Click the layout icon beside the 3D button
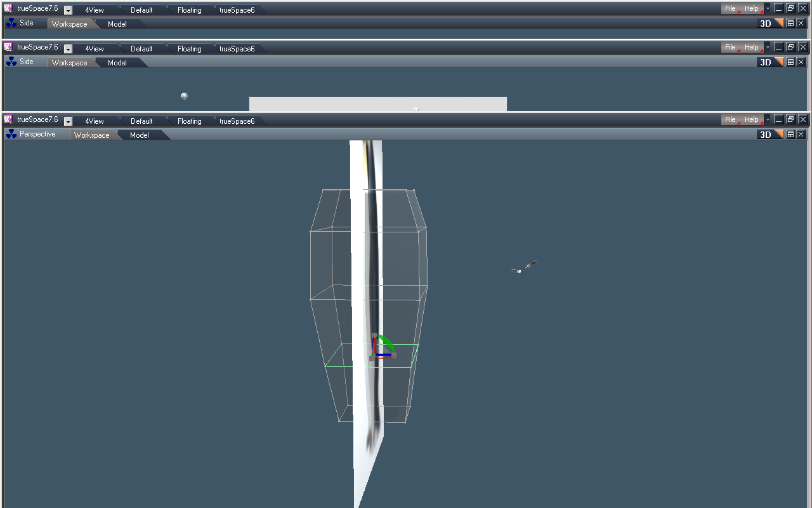812x508 pixels. [790, 22]
